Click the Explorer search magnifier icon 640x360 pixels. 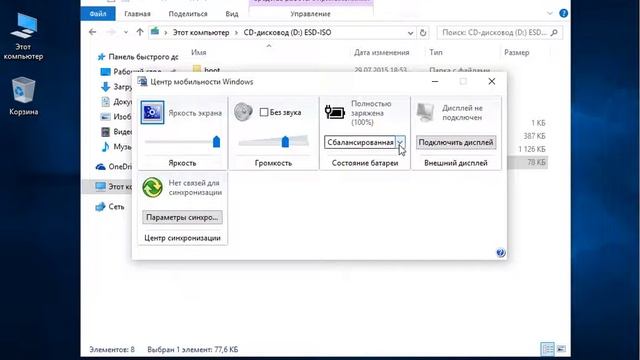[554, 33]
